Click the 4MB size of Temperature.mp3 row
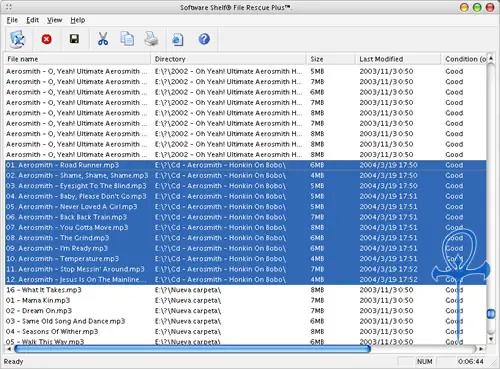Image resolution: width=500 pixels, height=369 pixels. (317, 259)
